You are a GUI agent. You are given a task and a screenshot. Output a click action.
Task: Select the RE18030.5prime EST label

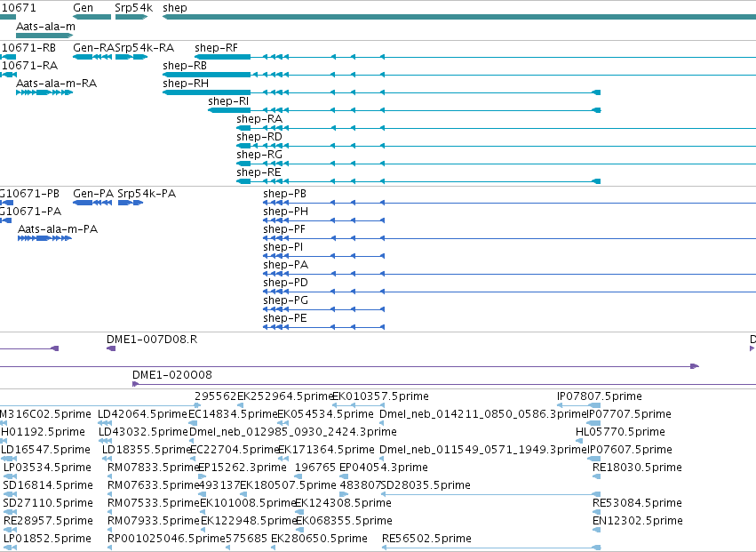coord(637,468)
